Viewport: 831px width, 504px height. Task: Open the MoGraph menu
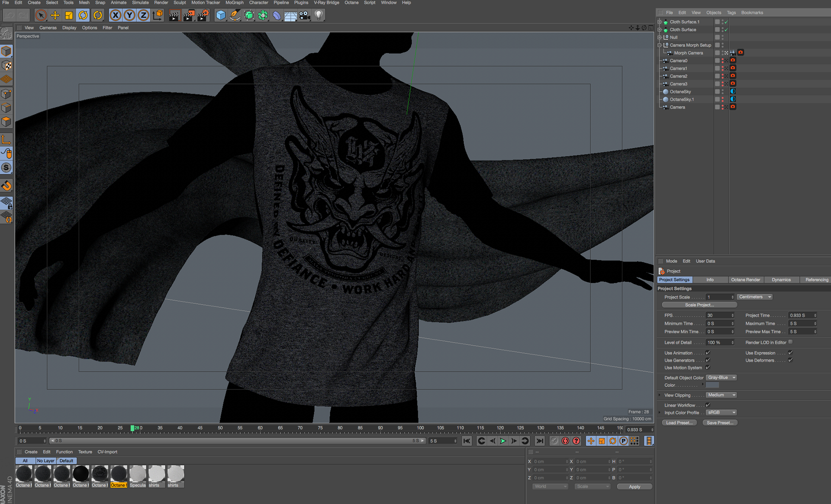point(234,3)
